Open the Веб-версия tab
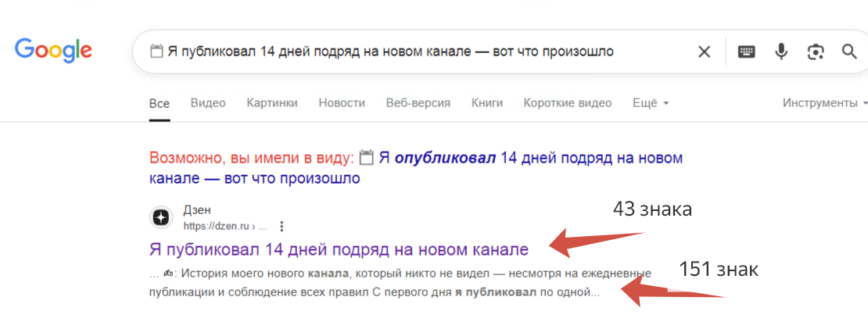 click(418, 103)
